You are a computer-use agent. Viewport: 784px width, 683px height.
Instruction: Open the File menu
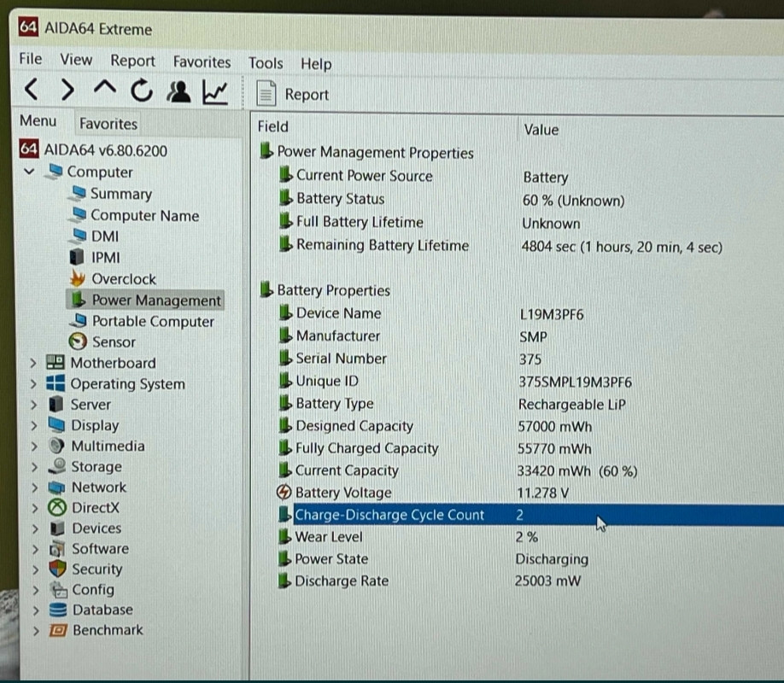[x=30, y=59]
